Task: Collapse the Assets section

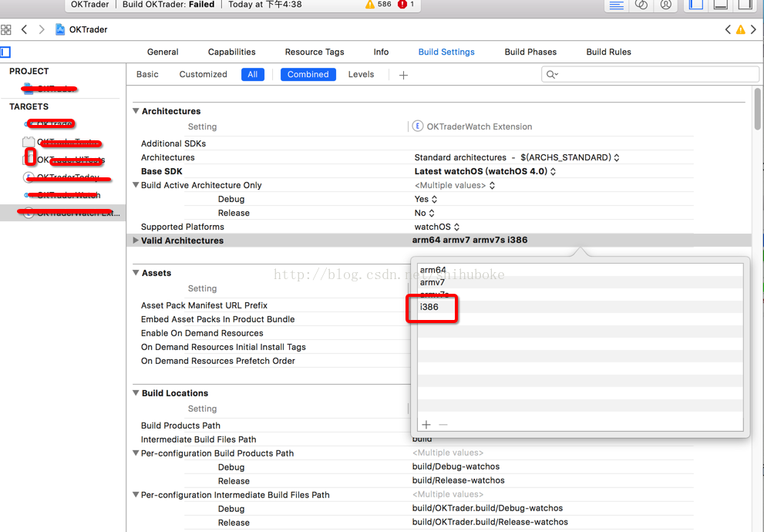Action: coord(136,273)
